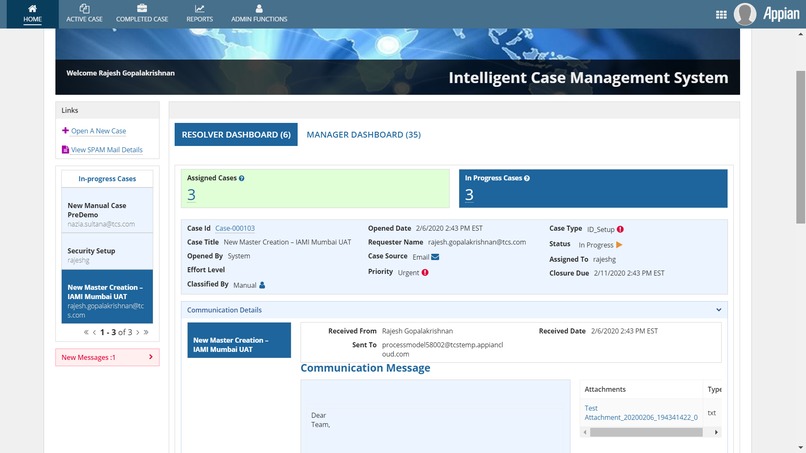This screenshot has width=806, height=453.
Task: Expand the New Messages :1 panel
Action: [x=107, y=357]
